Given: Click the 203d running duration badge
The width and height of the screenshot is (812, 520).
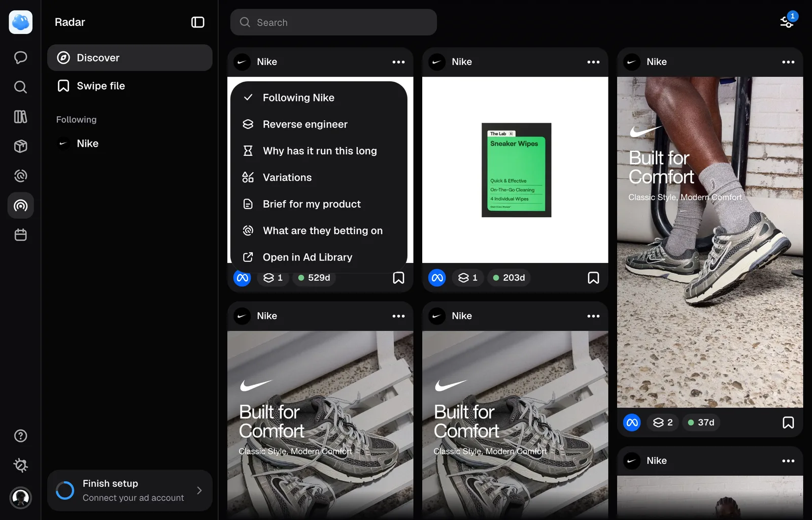Looking at the screenshot, I should (509, 278).
